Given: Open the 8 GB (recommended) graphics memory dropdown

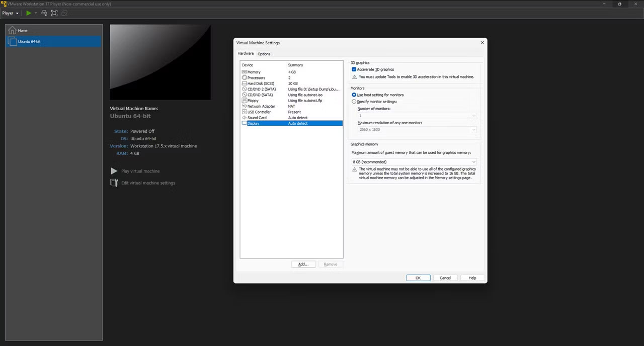Looking at the screenshot, I should [x=414, y=162].
